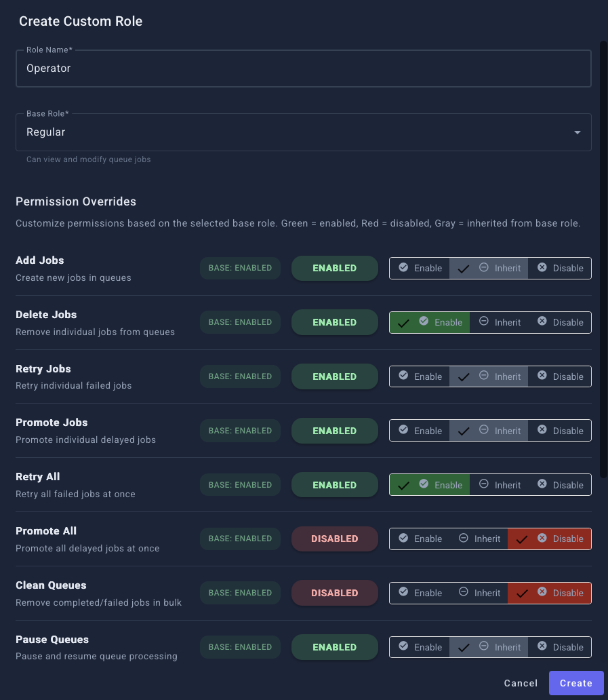Click BASE: ENABLED badge in Add Jobs row
This screenshot has height=700, width=608.
[240, 268]
